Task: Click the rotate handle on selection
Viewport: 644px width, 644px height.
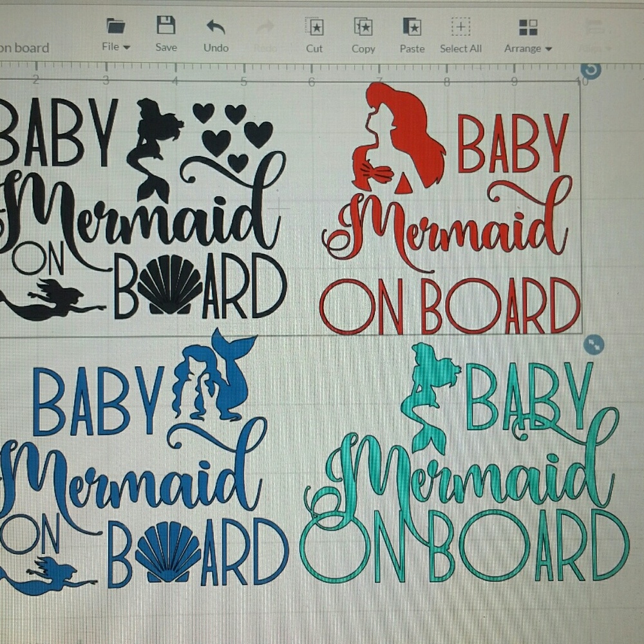Action: pos(591,70)
